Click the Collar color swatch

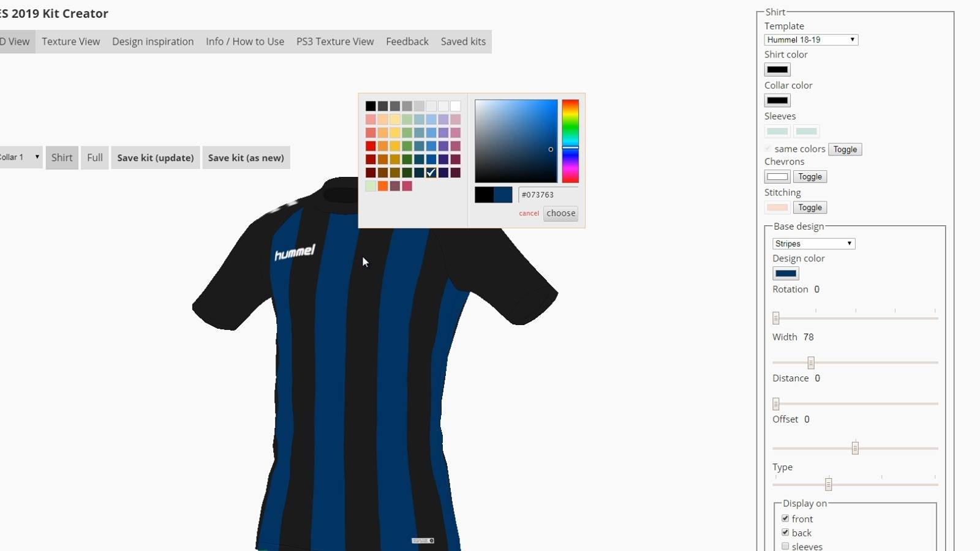[x=777, y=100]
